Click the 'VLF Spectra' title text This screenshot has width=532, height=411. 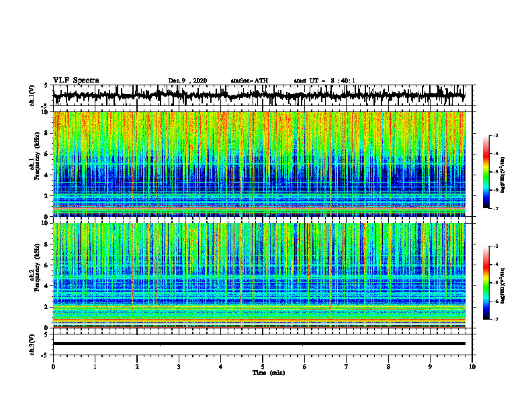pos(76,81)
